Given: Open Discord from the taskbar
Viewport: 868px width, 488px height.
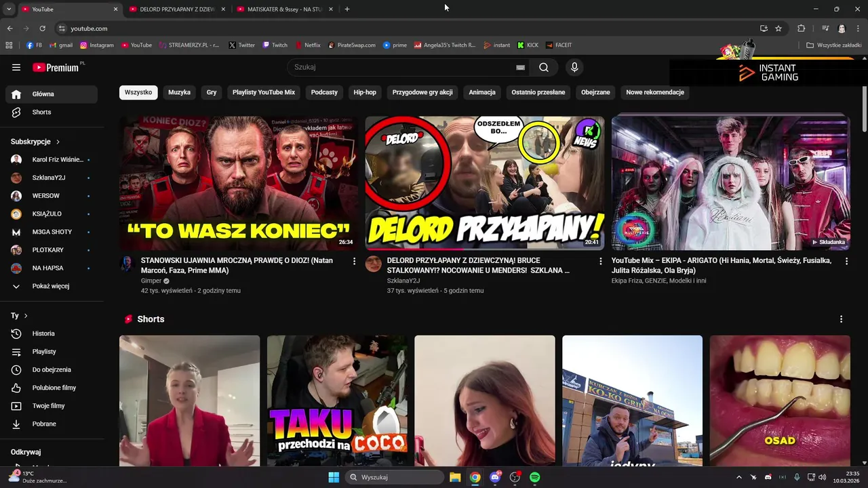Looking at the screenshot, I should (495, 477).
